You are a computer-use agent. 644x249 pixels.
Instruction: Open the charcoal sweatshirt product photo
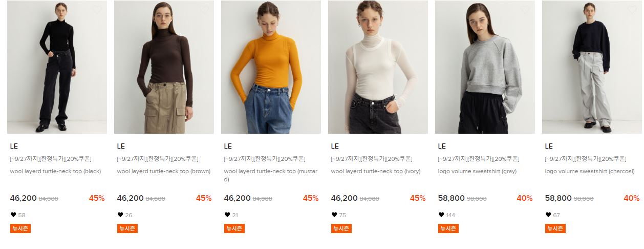click(592, 67)
